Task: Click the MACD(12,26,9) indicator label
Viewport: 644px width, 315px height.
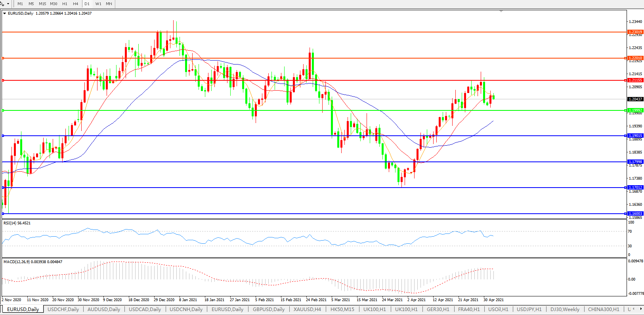Action: coord(17,262)
